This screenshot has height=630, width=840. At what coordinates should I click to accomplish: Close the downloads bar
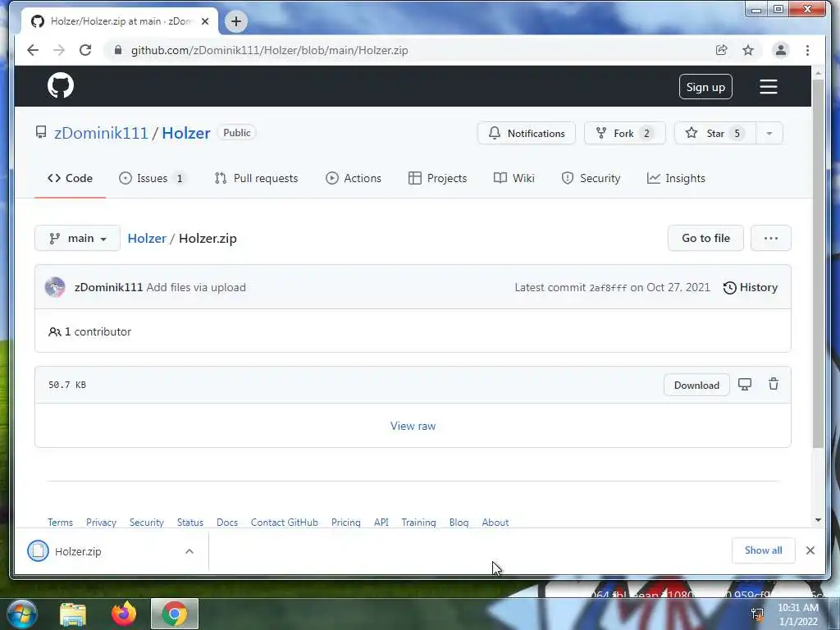(810, 550)
